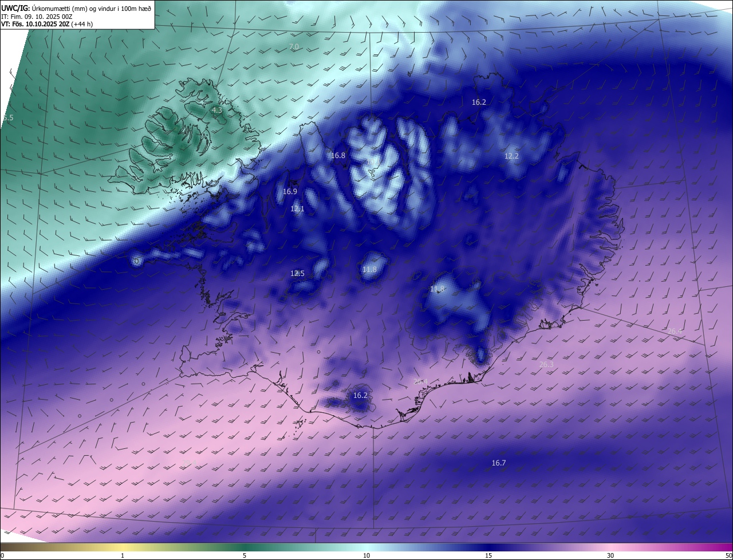Select the 16.7 value south of Iceland

coord(499,463)
